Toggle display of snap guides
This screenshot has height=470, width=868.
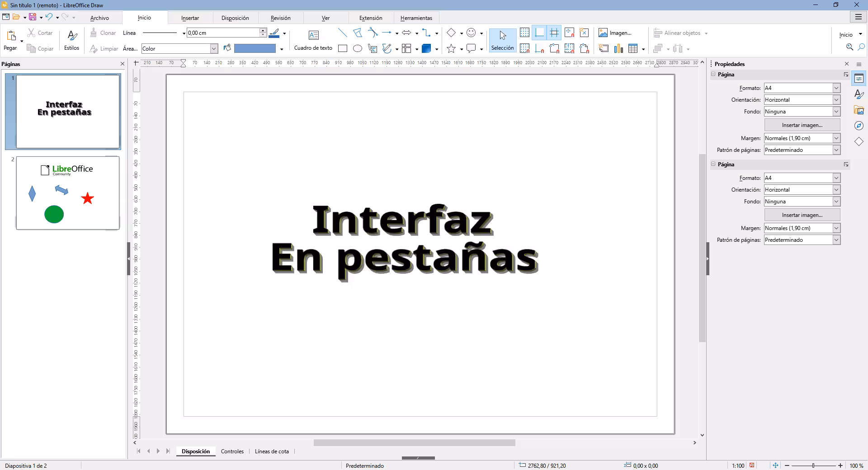pos(539,33)
